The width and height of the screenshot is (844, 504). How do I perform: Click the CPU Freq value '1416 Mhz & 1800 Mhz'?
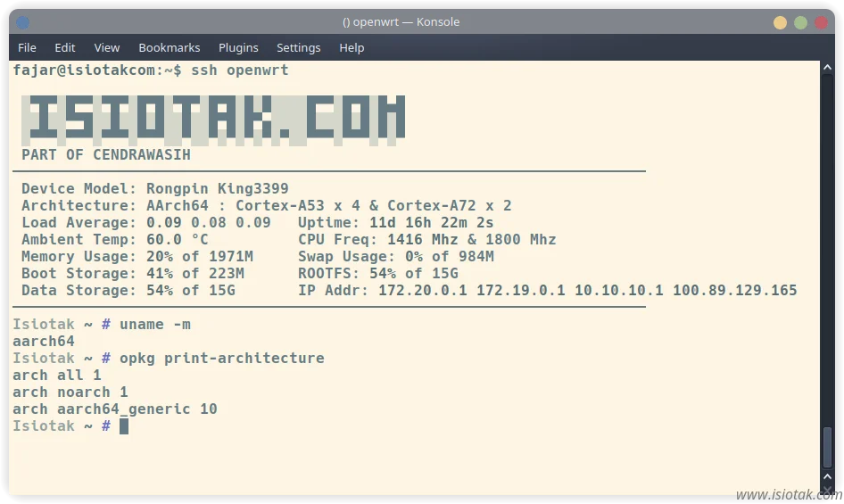coord(472,240)
